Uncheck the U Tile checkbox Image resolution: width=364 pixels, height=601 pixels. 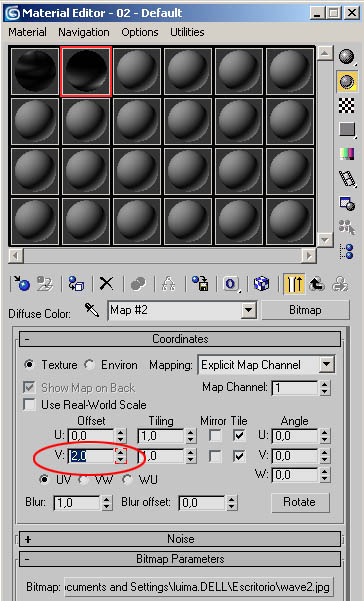click(239, 435)
